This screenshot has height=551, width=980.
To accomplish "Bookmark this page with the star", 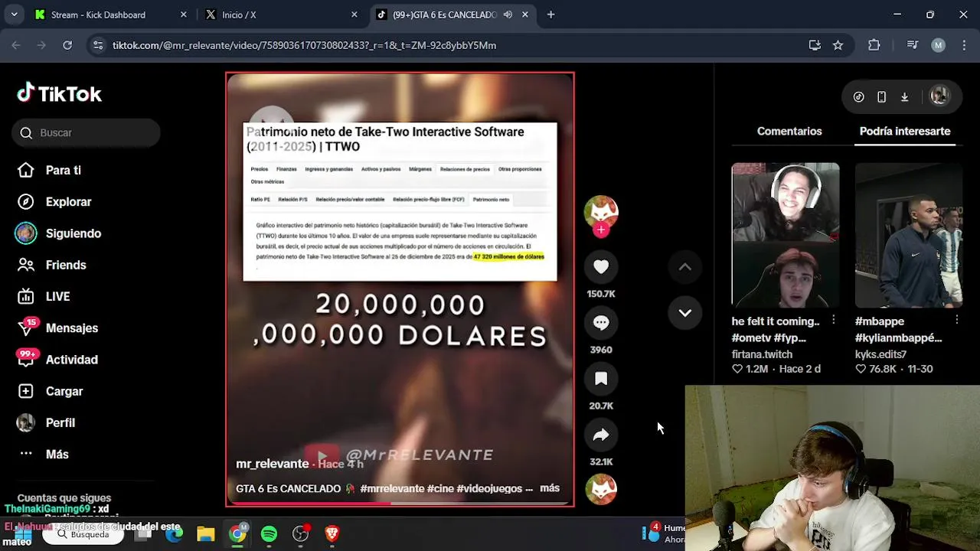I will 838,45.
